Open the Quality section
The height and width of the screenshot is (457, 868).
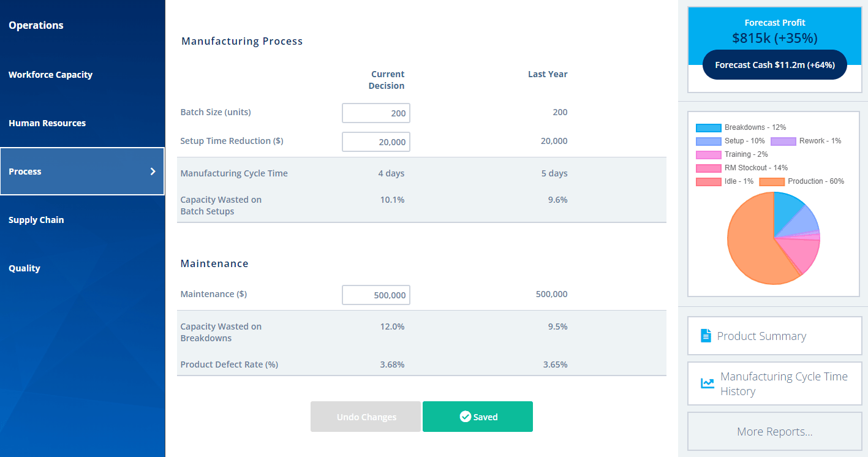pos(25,268)
